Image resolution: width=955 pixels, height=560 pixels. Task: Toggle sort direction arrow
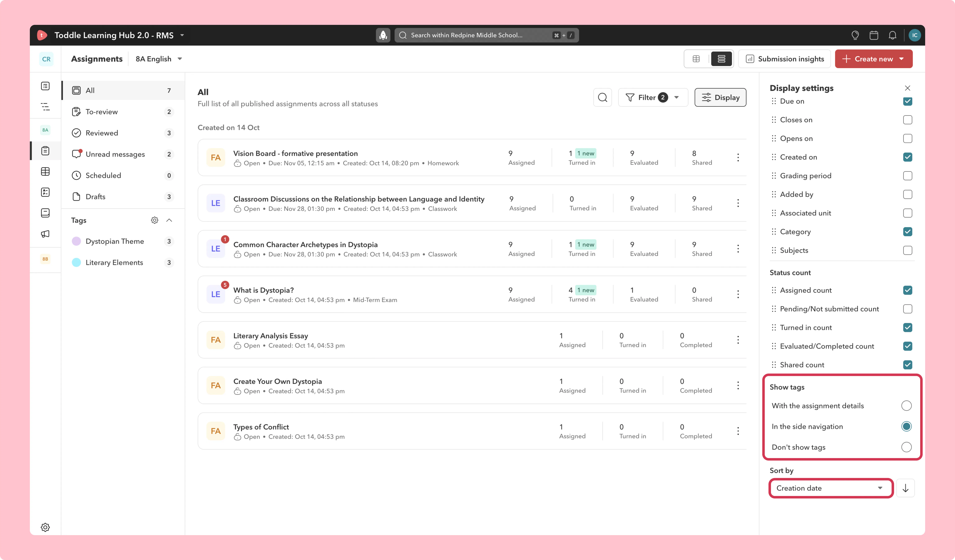(x=905, y=488)
